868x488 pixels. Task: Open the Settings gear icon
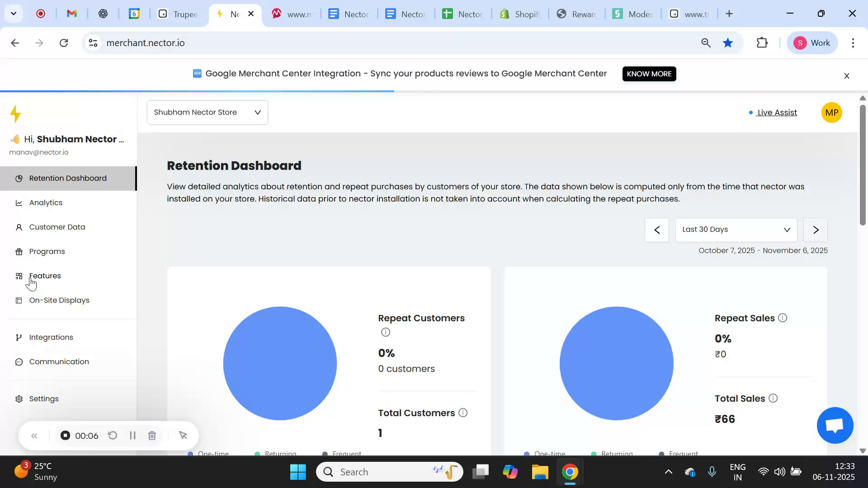(x=19, y=399)
